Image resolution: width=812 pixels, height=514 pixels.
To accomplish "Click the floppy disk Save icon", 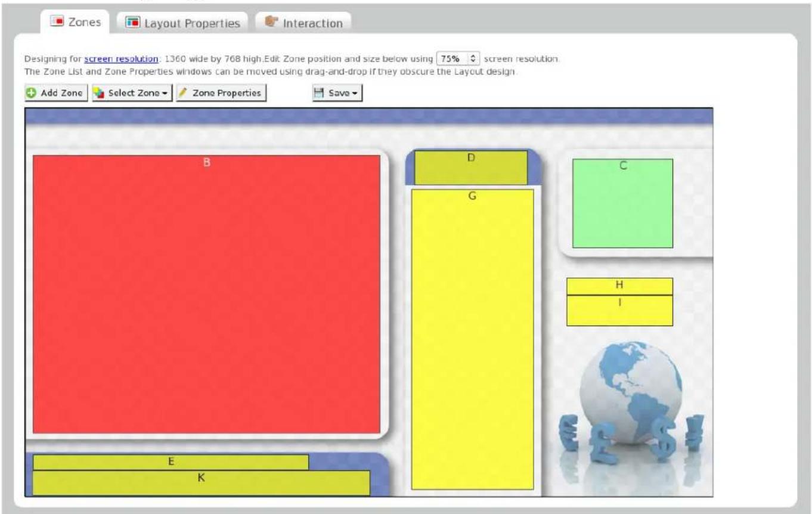I will (319, 94).
